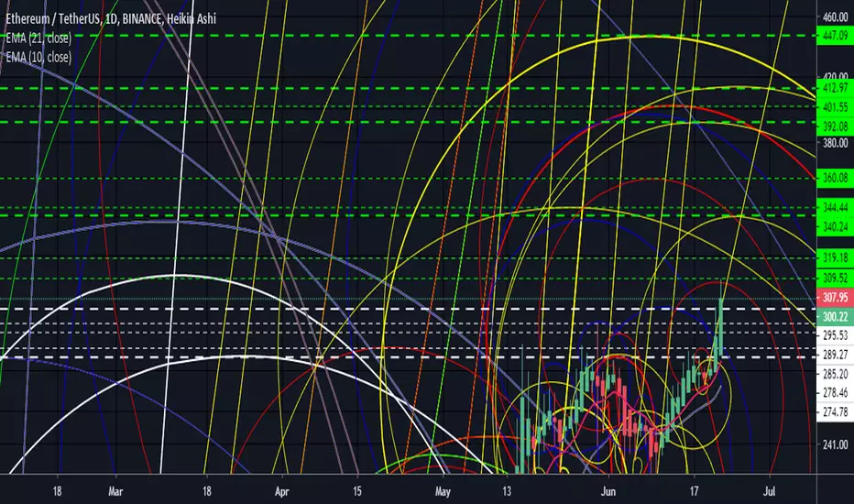Select the 295.53 white price label
854x504 pixels.
pos(836,335)
